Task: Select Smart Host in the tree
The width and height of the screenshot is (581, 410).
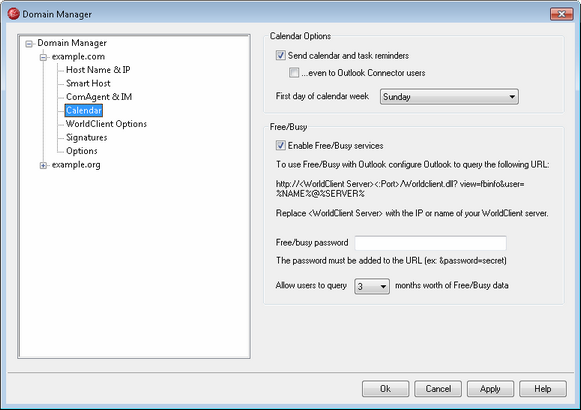Action: click(x=88, y=83)
